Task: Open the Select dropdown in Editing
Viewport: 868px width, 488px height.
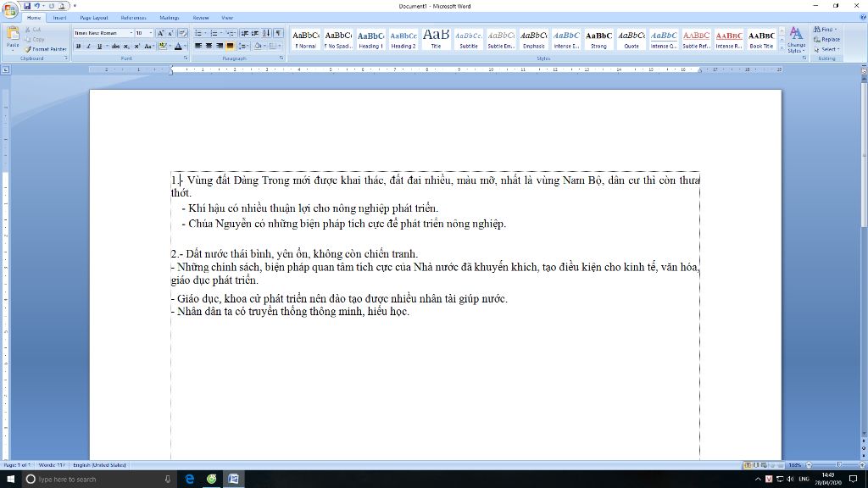Action: point(826,49)
